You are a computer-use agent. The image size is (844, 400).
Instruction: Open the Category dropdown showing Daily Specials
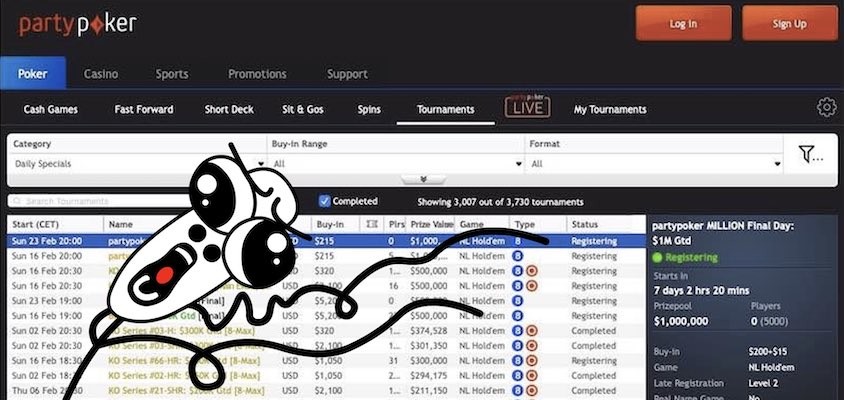[x=138, y=164]
